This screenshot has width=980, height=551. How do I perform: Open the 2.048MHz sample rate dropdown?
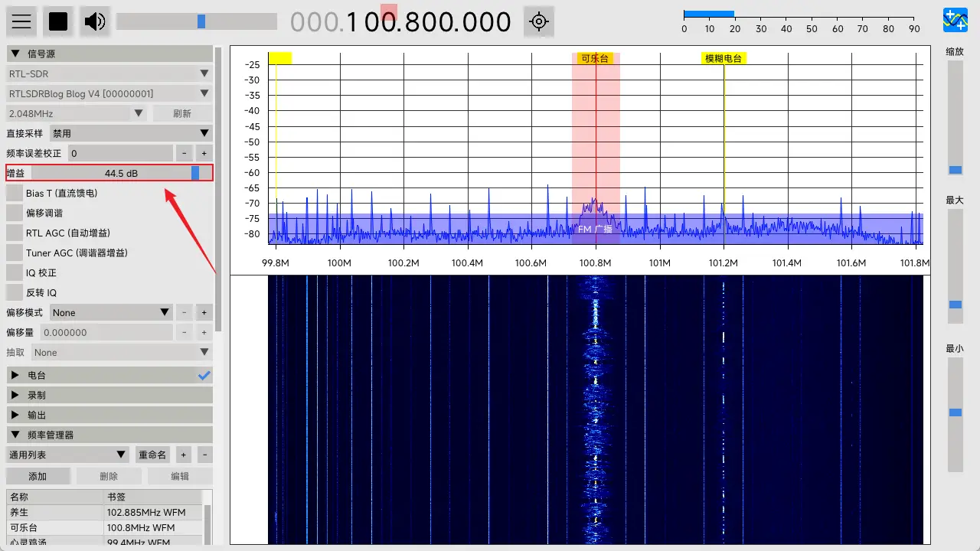75,112
